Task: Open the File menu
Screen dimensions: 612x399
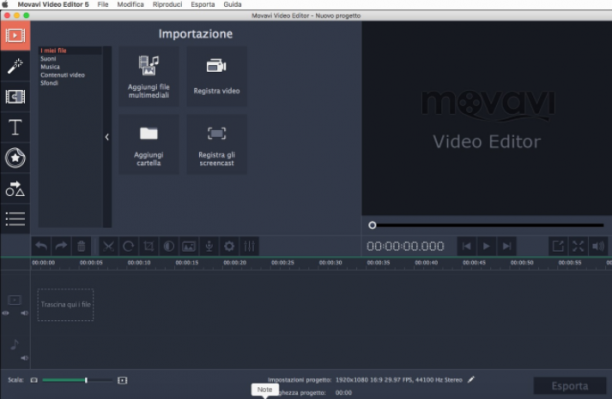Action: [x=103, y=4]
